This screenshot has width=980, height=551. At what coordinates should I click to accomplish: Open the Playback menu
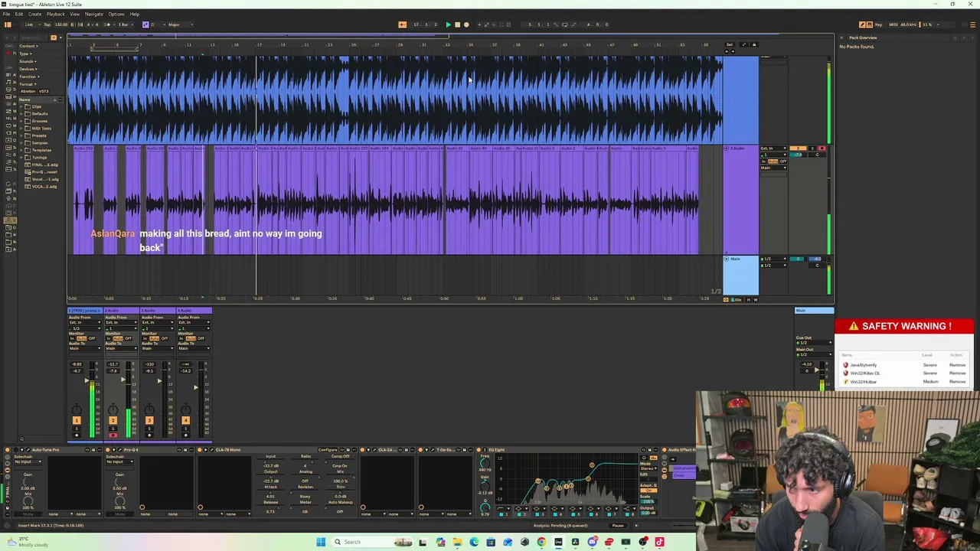point(55,14)
